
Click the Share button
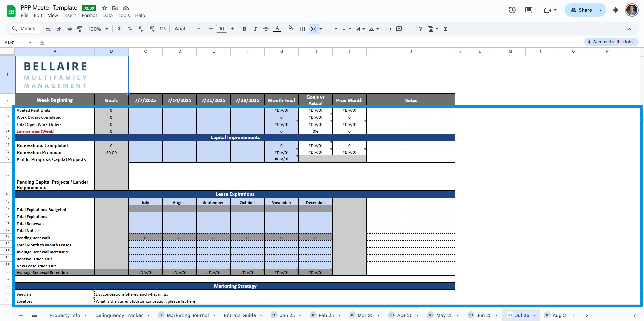pos(581,10)
